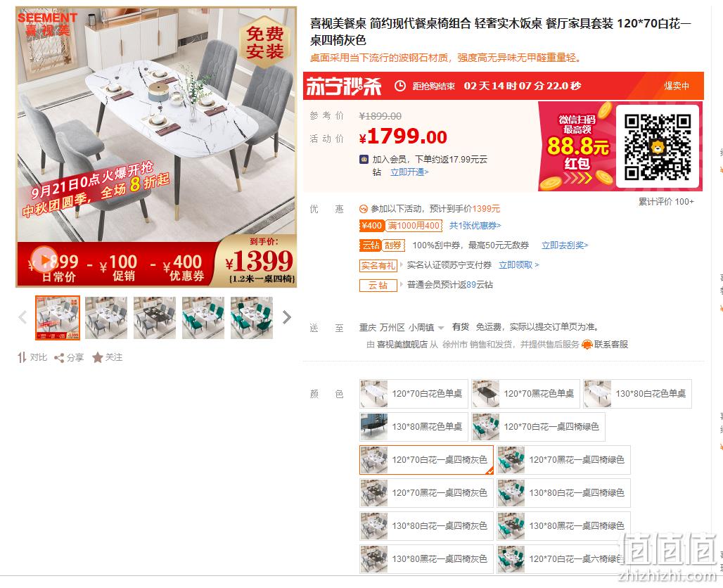Show previous thumbnails with left arrow
Viewport: 723px width, 588px height.
click(23, 317)
